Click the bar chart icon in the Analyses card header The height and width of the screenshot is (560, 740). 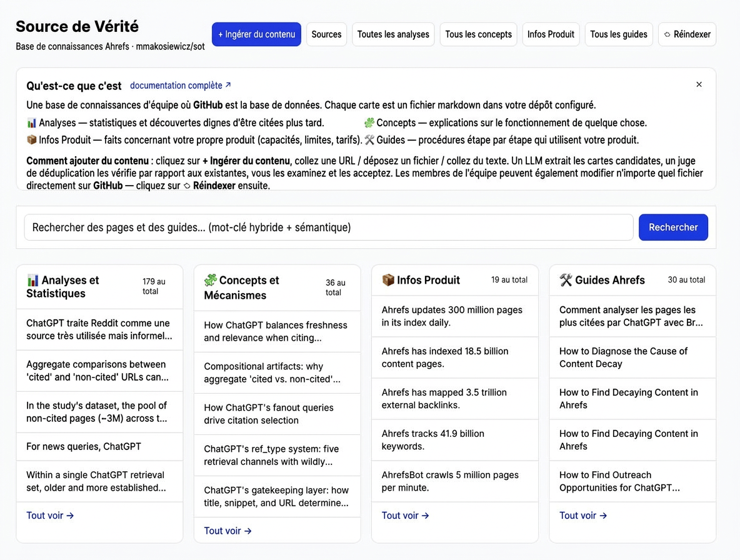(32, 280)
